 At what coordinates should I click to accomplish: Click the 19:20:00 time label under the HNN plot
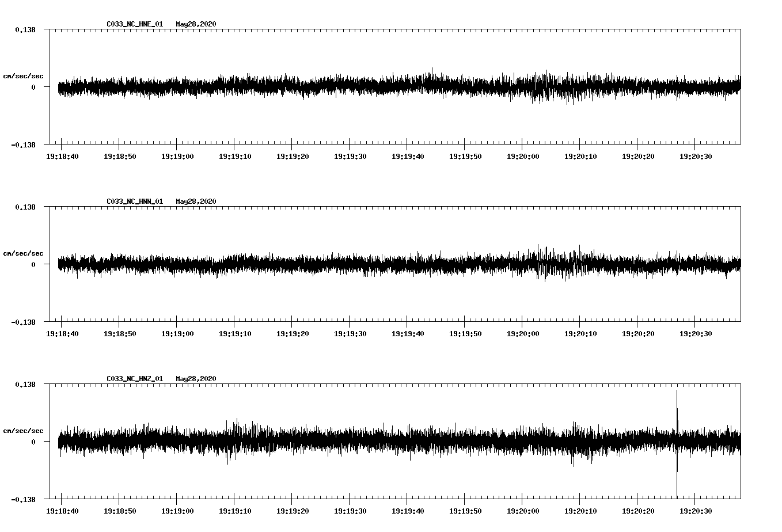pyautogui.click(x=523, y=333)
